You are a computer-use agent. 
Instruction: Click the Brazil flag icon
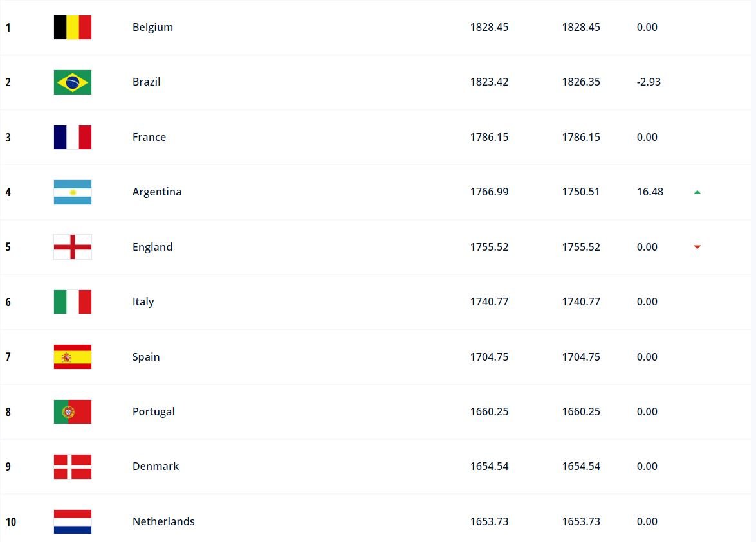(x=72, y=82)
